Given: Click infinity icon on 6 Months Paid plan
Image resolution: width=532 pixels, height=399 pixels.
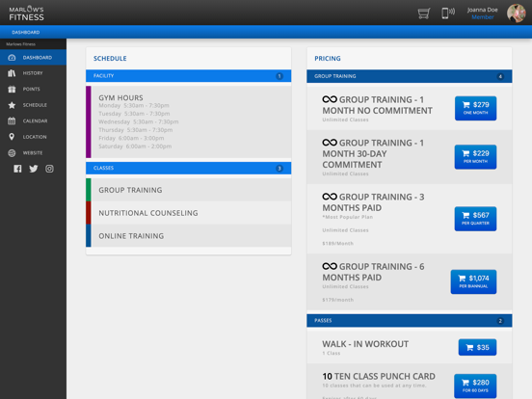Looking at the screenshot, I should (330, 266).
